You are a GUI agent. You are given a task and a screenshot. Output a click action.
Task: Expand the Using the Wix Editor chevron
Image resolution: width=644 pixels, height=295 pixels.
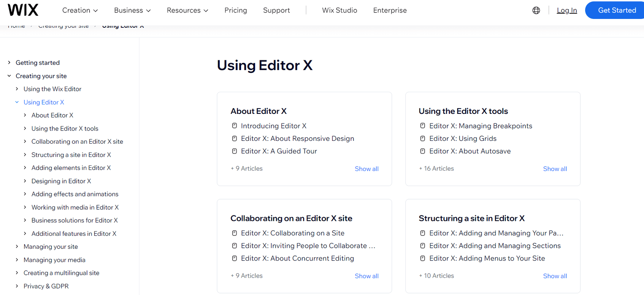(x=17, y=89)
